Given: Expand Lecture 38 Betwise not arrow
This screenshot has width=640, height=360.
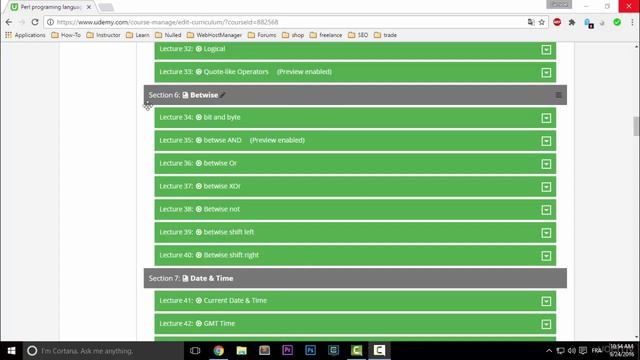Looking at the screenshot, I should (546, 210).
